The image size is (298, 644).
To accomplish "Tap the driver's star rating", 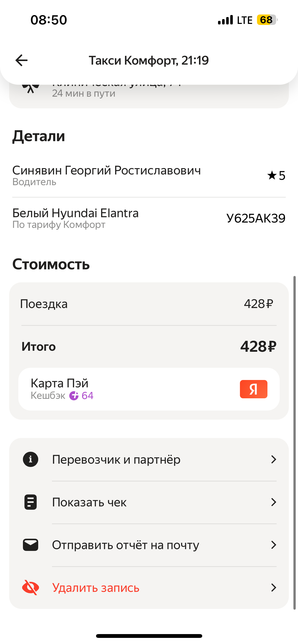I will (x=276, y=175).
